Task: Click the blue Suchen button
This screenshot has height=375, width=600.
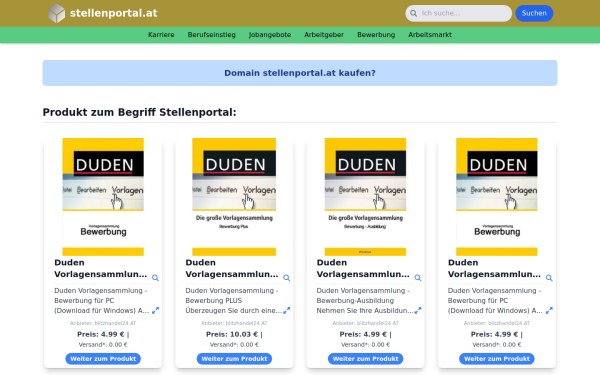Action: 534,13
